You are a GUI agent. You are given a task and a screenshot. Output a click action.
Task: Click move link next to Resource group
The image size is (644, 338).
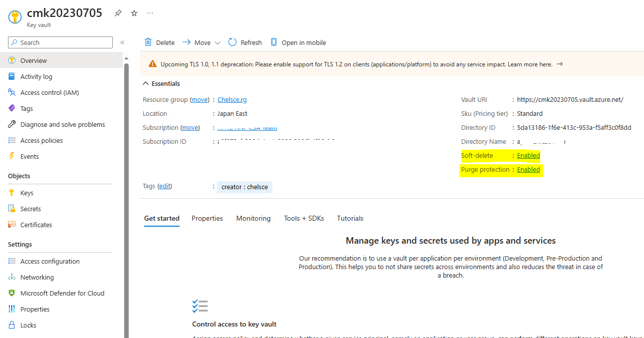point(200,99)
